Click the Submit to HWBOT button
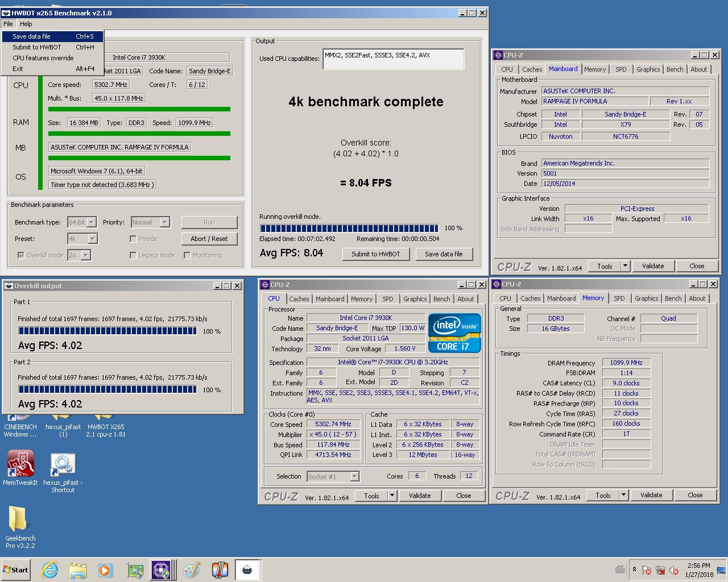728x582 pixels. (x=376, y=254)
